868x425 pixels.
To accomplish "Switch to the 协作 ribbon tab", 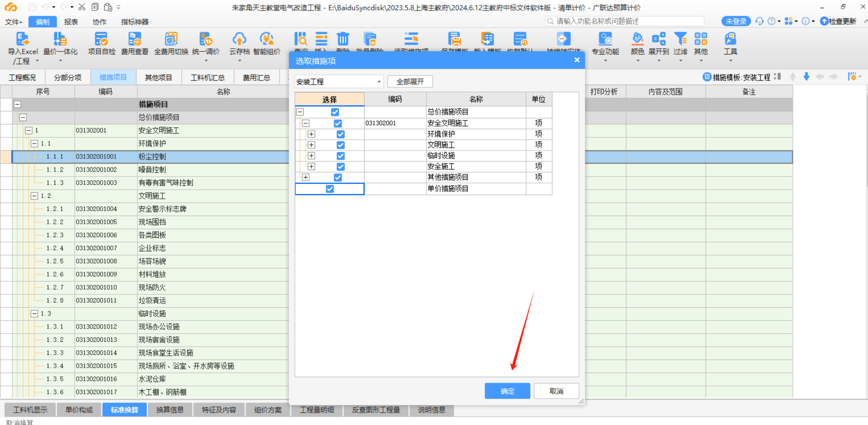I will (99, 22).
